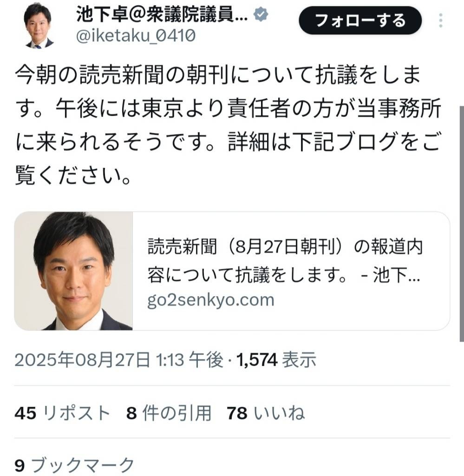View the 45 リポスト list
The height and width of the screenshot is (476, 464).
[62, 413]
